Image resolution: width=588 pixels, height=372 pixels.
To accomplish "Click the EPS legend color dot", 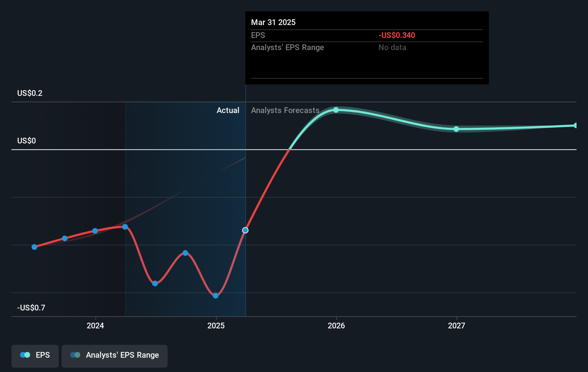I will click(x=24, y=354).
